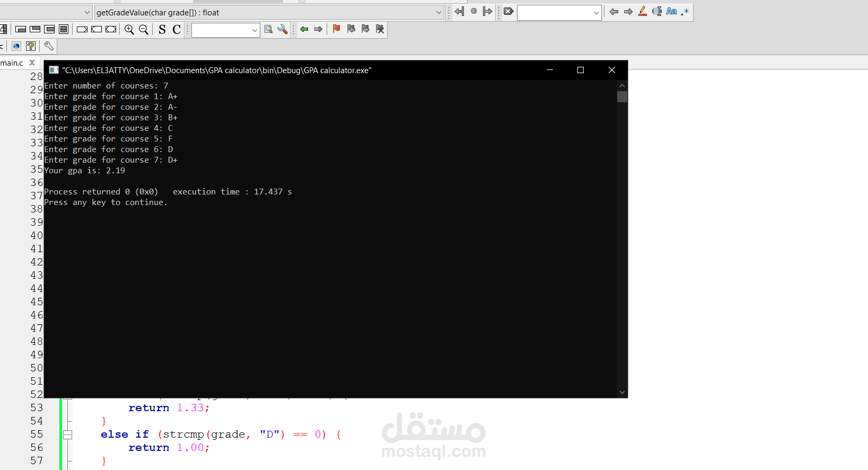
Task: Open the getGradeValue function dropdown
Action: coord(439,12)
